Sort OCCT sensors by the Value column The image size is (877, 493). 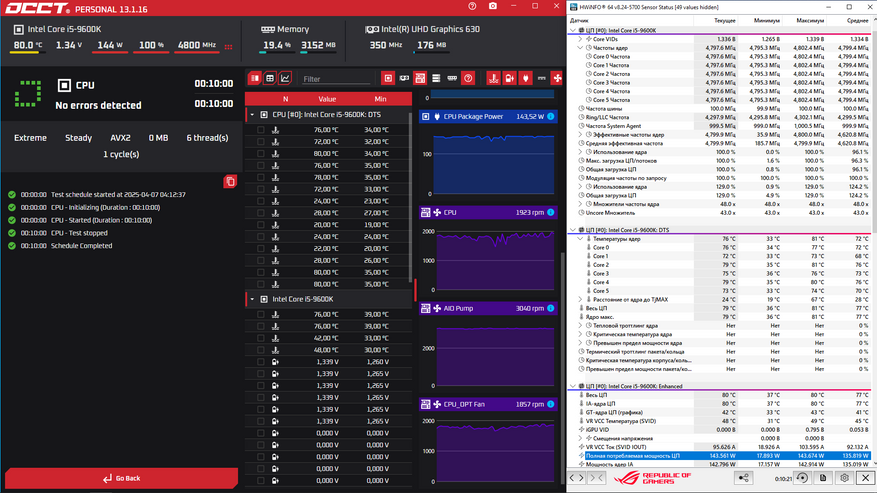(327, 99)
